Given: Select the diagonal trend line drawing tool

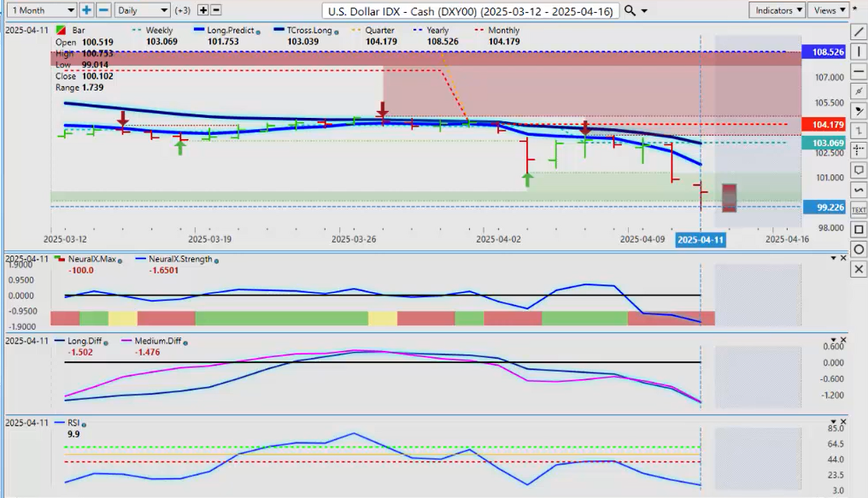Looking at the screenshot, I should 859,32.
